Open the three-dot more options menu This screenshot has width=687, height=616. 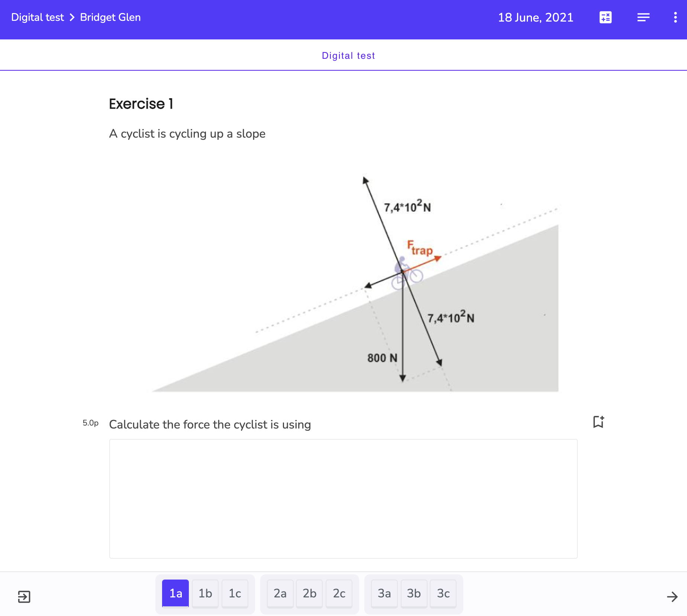click(675, 17)
